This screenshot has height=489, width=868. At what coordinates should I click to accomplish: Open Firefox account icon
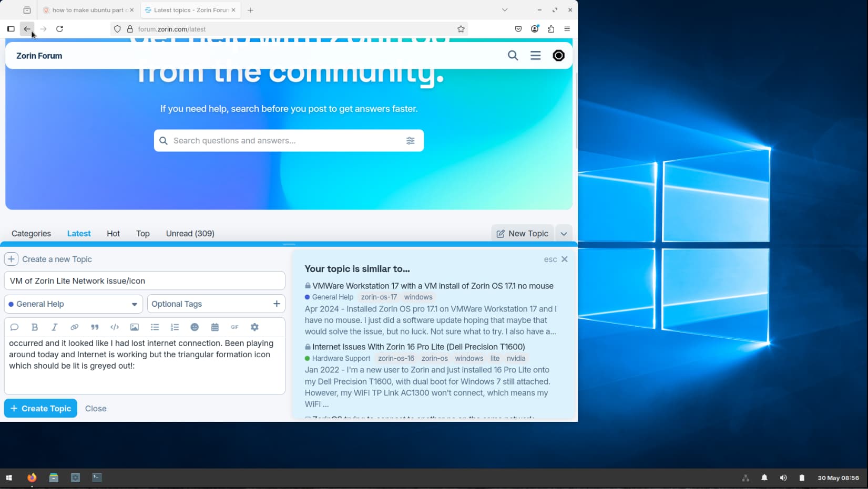click(x=535, y=29)
